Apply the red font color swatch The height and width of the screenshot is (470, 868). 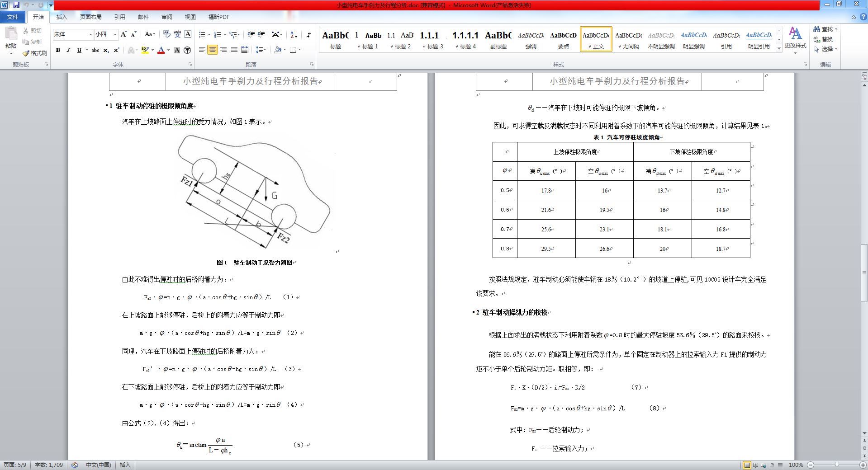(x=161, y=50)
